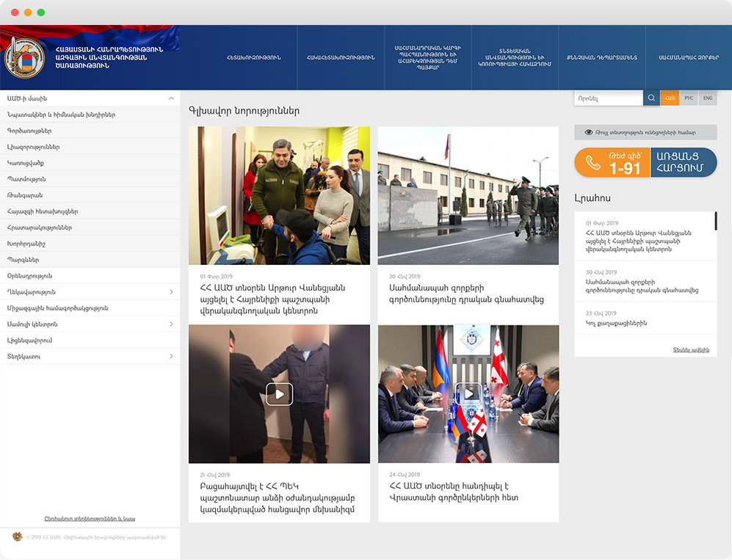Switch language to ENG
Viewport: 732px width, 560px height.
[x=708, y=98]
